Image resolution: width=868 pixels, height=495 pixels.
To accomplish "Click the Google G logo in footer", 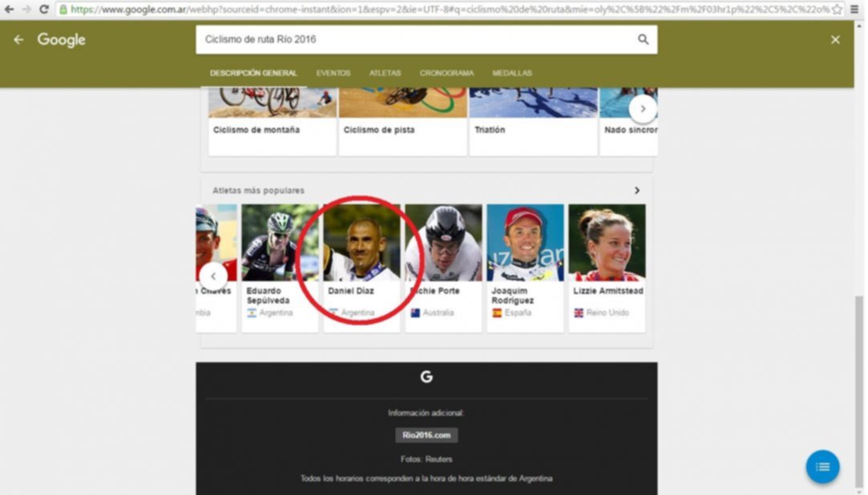I will coord(426,377).
